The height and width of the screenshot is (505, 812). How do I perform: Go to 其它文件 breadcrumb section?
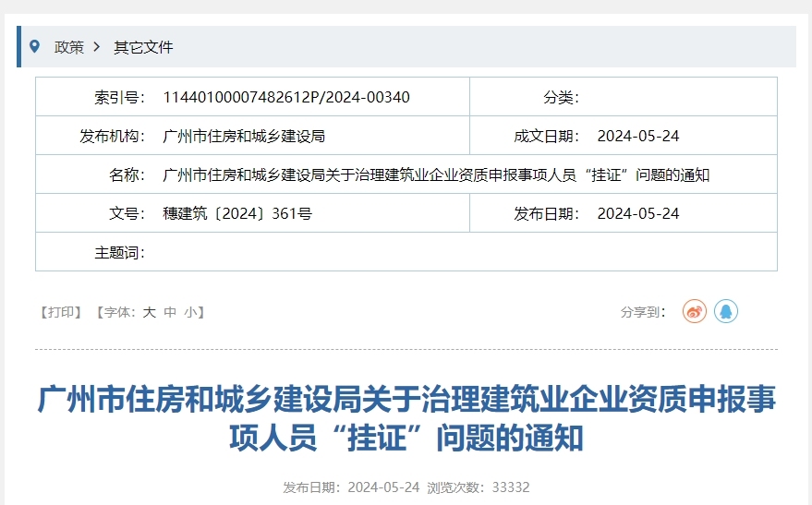(x=143, y=47)
